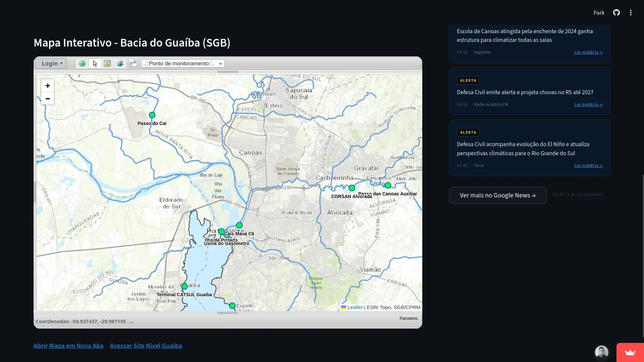Image resolution: width=644 pixels, height=362 pixels.
Task: Click the overlapping windows icon
Action: 133,63
